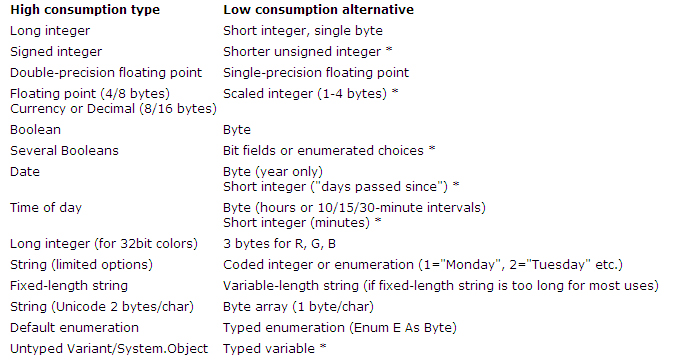Viewport: 673px width, 361px height.
Task: Select the 'Signed integer' cell
Action: click(56, 52)
